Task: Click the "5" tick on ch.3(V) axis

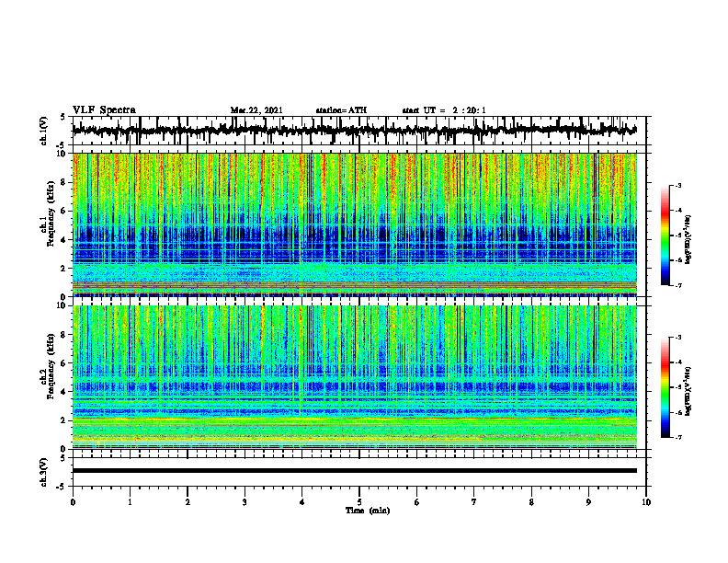Action: pyautogui.click(x=64, y=458)
